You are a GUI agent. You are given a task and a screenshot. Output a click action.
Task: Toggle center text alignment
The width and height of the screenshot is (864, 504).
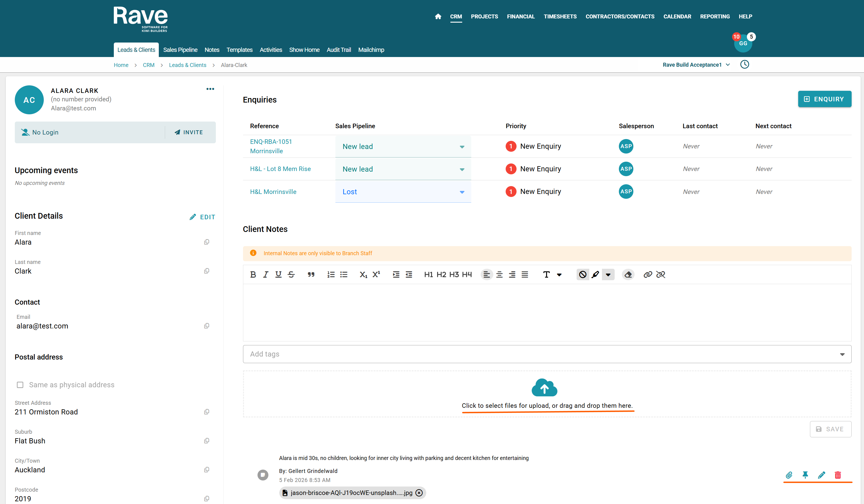(499, 274)
